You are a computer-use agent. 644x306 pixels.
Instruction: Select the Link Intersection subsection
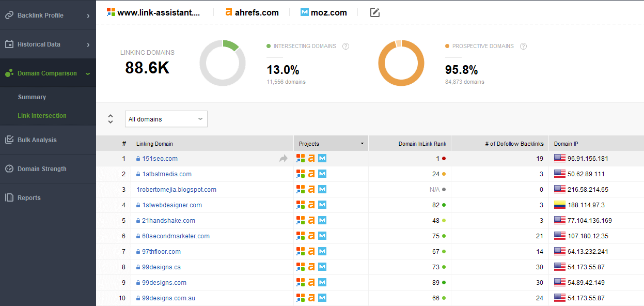tap(42, 116)
